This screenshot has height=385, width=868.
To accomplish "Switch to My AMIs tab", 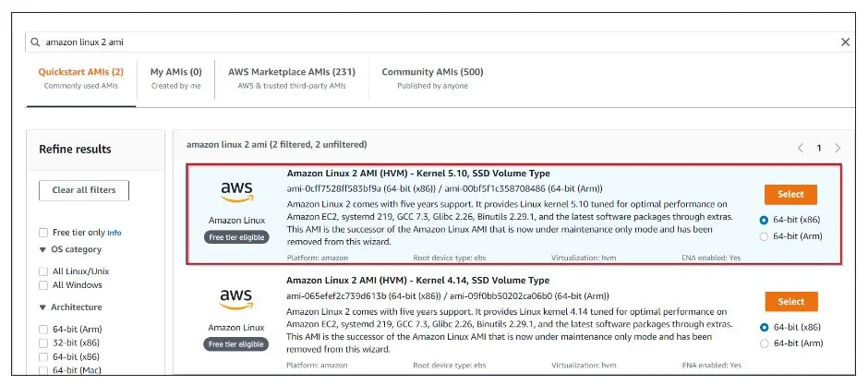I will [176, 78].
